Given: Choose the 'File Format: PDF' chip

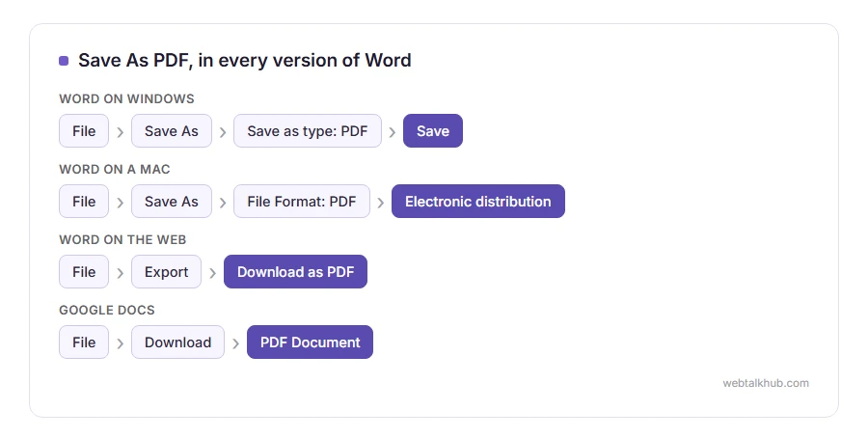Looking at the screenshot, I should click(302, 201).
